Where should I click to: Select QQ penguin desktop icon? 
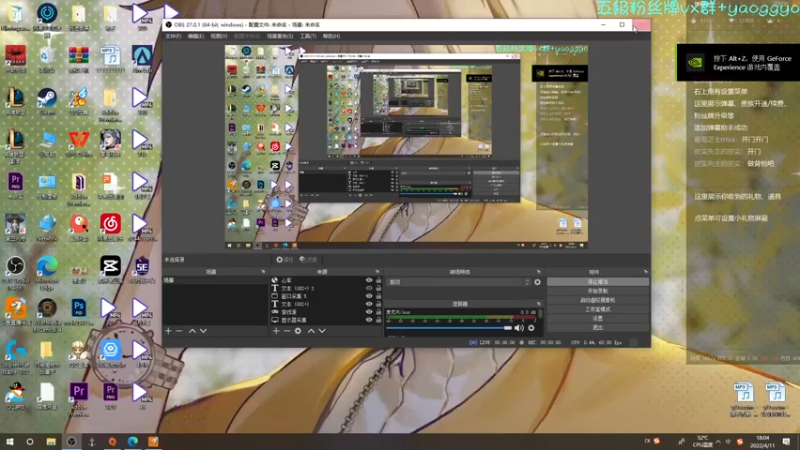[x=15, y=396]
